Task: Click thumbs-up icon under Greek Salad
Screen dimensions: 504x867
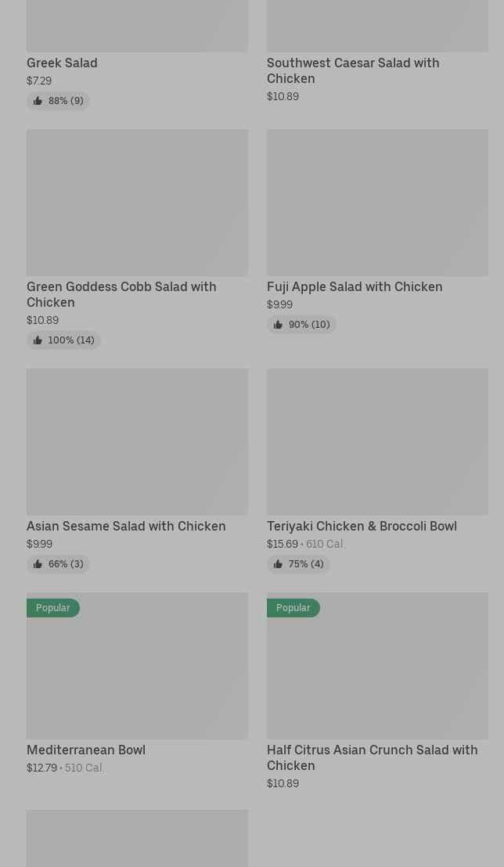Action: click(38, 101)
